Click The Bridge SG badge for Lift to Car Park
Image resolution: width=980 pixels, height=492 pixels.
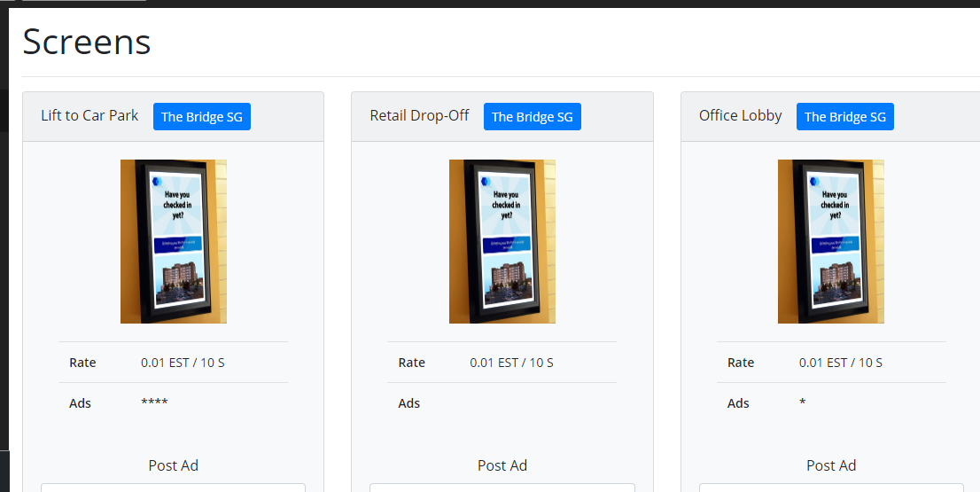pos(202,117)
